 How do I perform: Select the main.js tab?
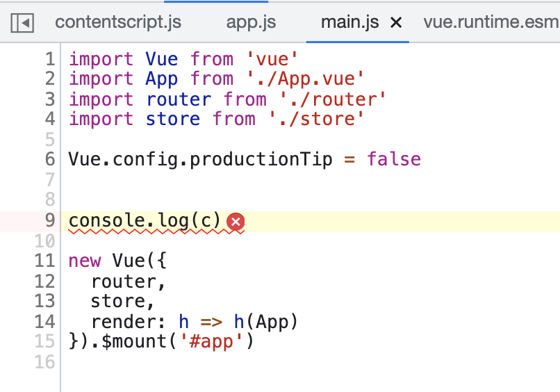click(x=349, y=22)
